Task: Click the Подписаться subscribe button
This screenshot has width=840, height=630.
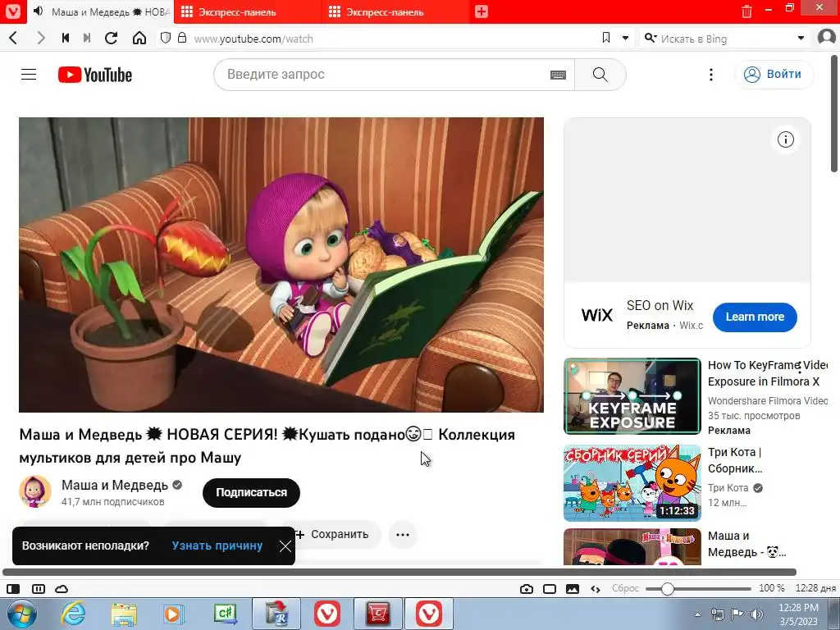Action: (251, 492)
